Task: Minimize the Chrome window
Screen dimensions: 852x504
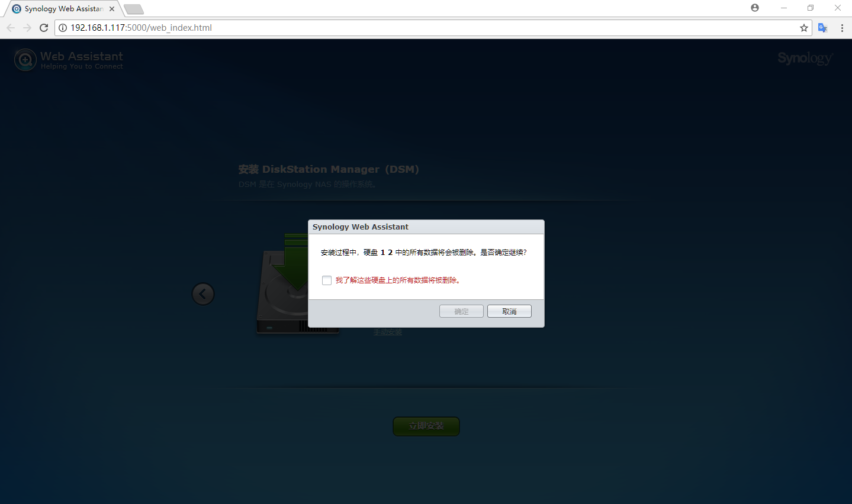Action: (784, 8)
